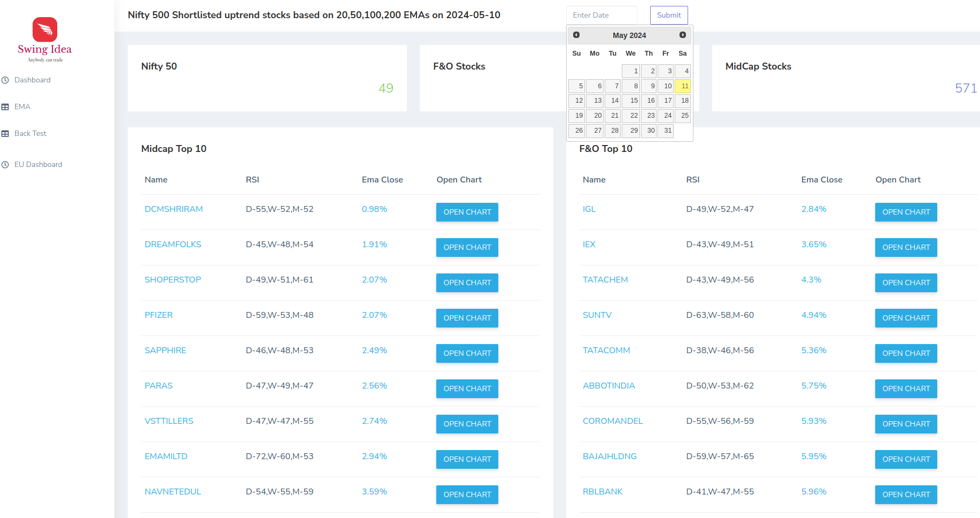Choose May 6 in the date picker
The image size is (980, 518).
pyautogui.click(x=595, y=86)
